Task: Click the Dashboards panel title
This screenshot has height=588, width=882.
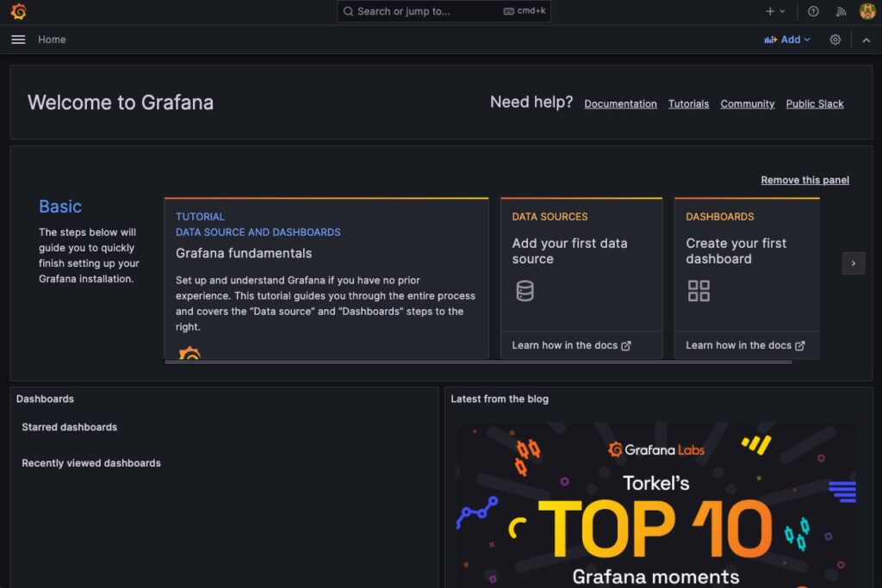Action: tap(45, 399)
